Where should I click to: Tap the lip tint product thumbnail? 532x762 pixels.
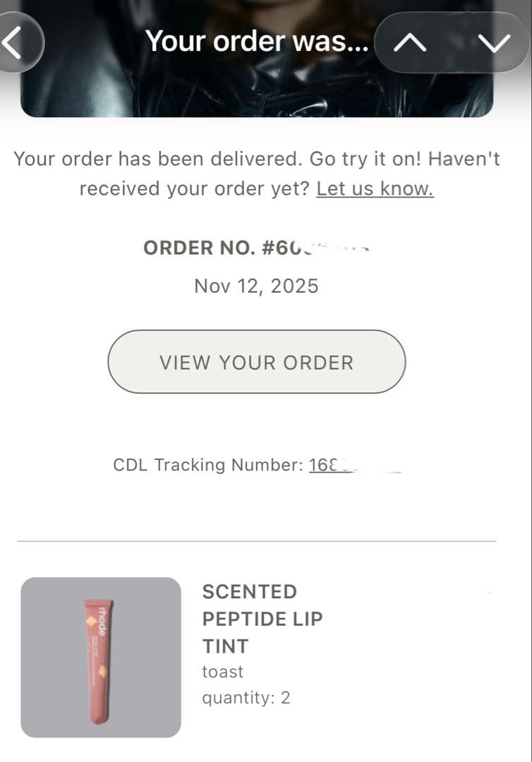click(x=101, y=658)
